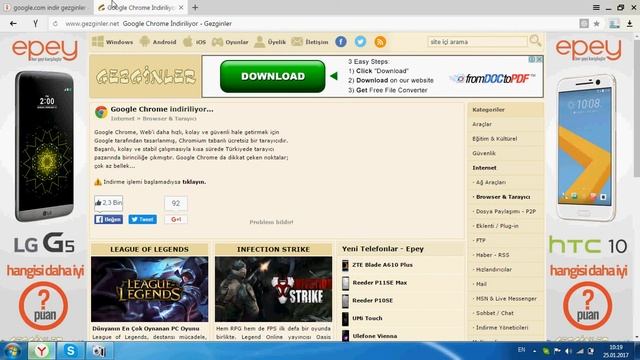Open Yandex browser taskbar icon
This screenshot has width=640, height=360.
[x=41, y=351]
